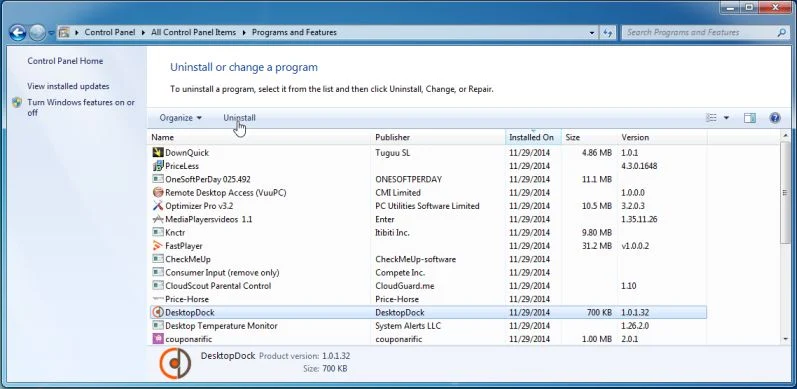Click the OneSoftPerDay program icon
The height and width of the screenshot is (389, 797).
click(x=158, y=179)
